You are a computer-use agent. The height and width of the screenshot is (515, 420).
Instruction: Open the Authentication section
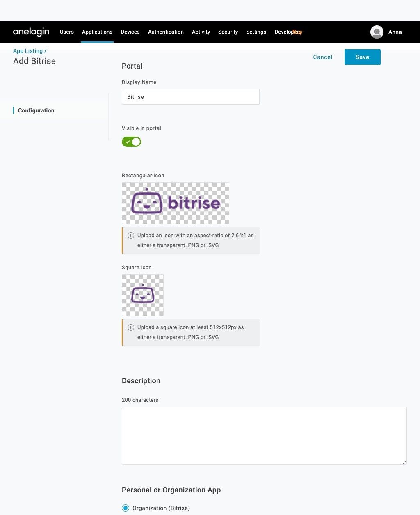166,32
